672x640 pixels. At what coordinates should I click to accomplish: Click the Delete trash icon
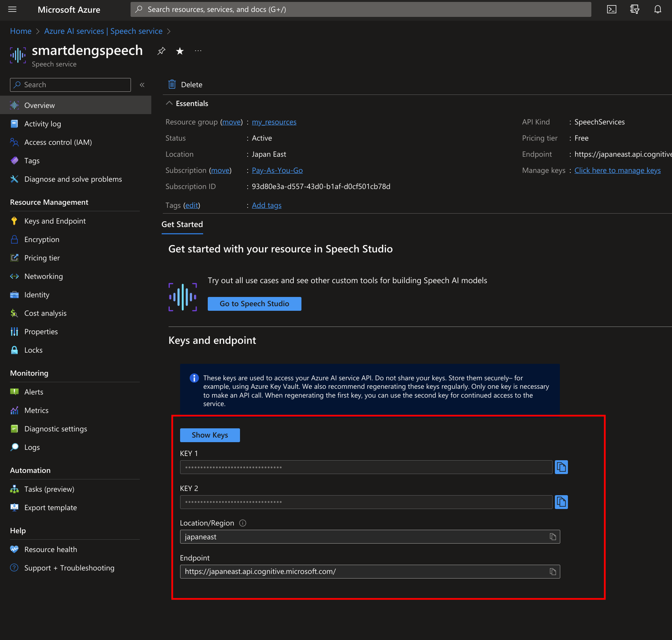click(172, 84)
